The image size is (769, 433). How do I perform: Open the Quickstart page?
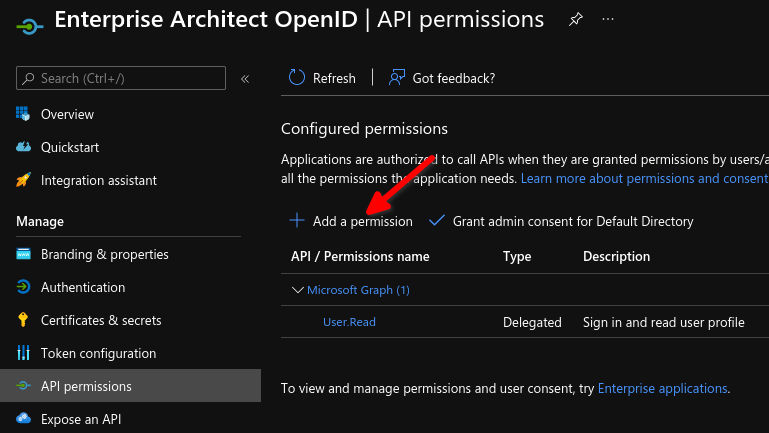(x=70, y=147)
